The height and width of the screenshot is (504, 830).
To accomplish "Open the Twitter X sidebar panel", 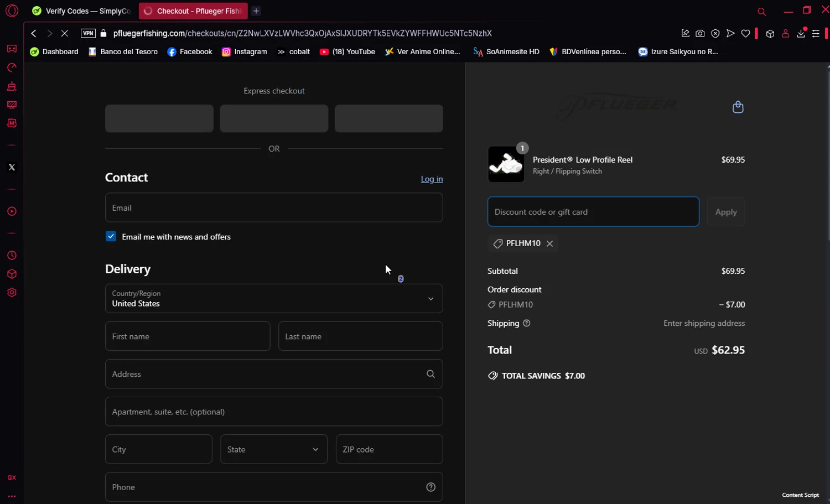I will [x=12, y=167].
